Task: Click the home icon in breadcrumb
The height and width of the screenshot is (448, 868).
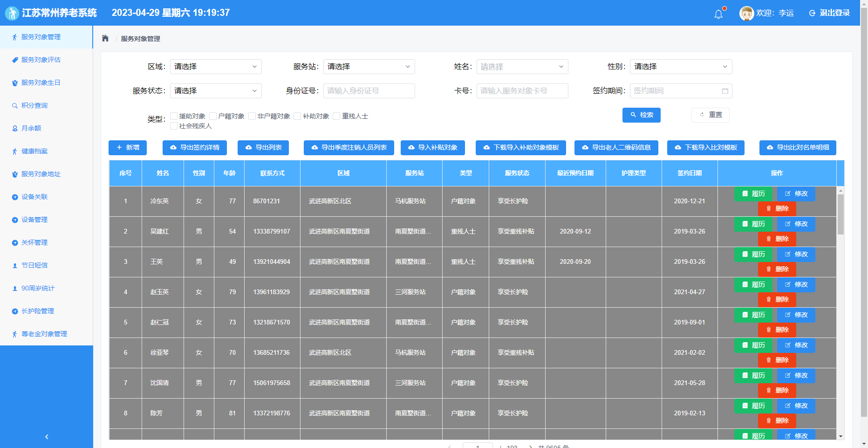Action: tap(105, 38)
